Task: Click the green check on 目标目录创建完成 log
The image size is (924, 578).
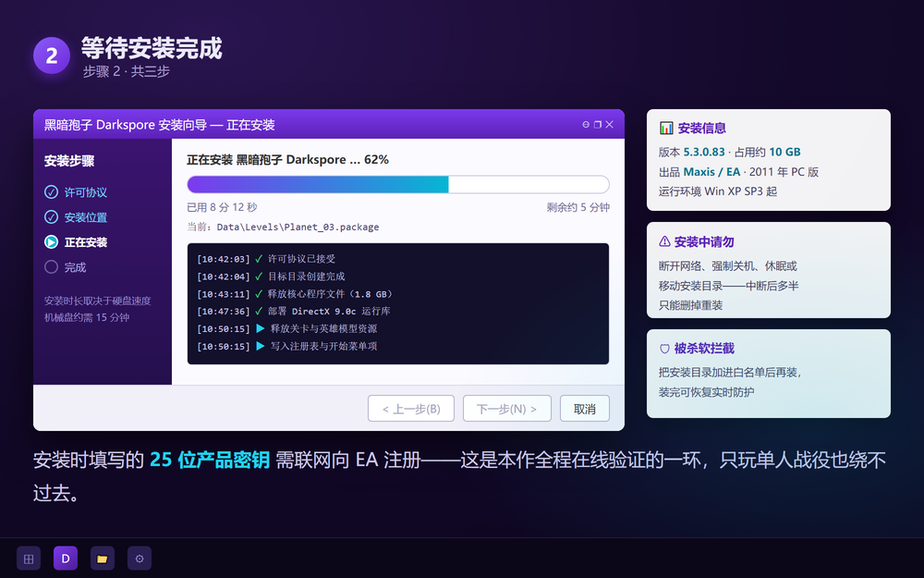Action: (x=259, y=276)
